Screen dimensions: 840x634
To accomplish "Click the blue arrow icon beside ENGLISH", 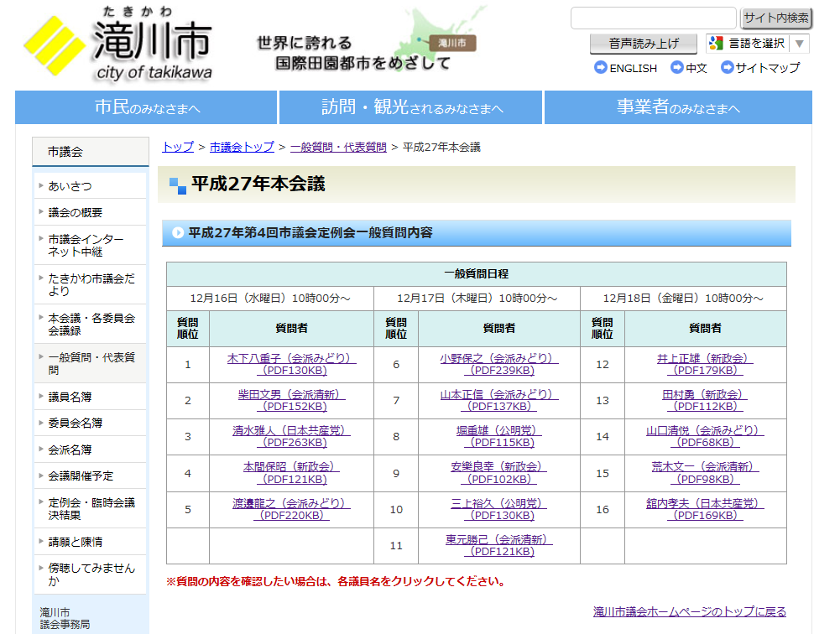I will click(600, 68).
